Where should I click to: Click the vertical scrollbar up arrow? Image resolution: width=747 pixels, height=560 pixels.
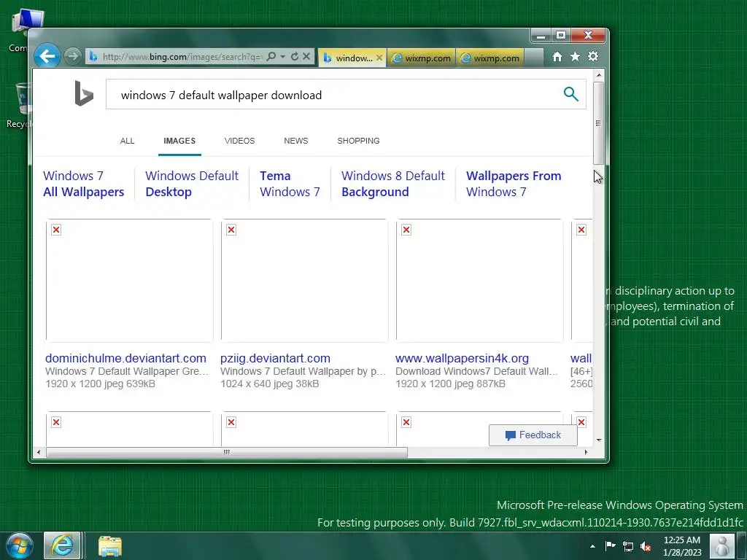click(x=599, y=75)
